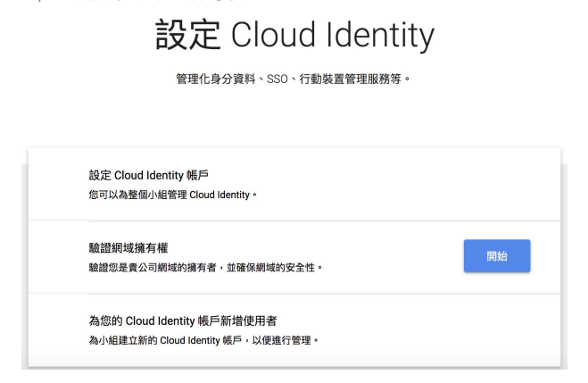This screenshot has height=383, width=588.
Task: Click the blue 開始 button
Action: pyautogui.click(x=497, y=256)
